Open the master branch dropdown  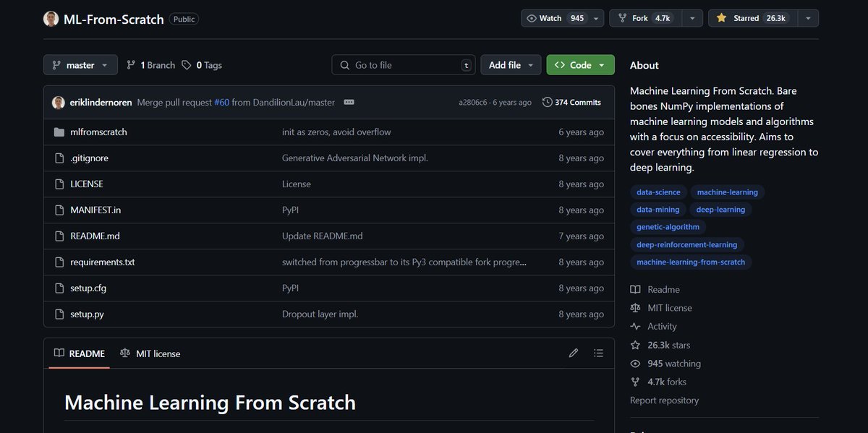[80, 64]
